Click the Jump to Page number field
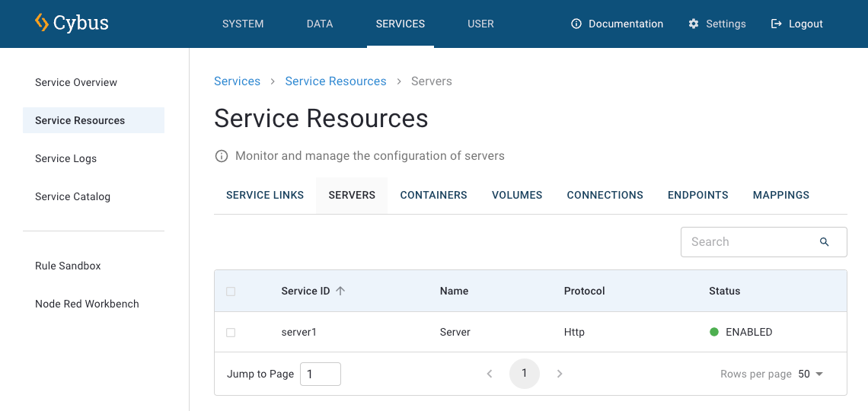Screen dimensions: 868x411 click(320, 374)
